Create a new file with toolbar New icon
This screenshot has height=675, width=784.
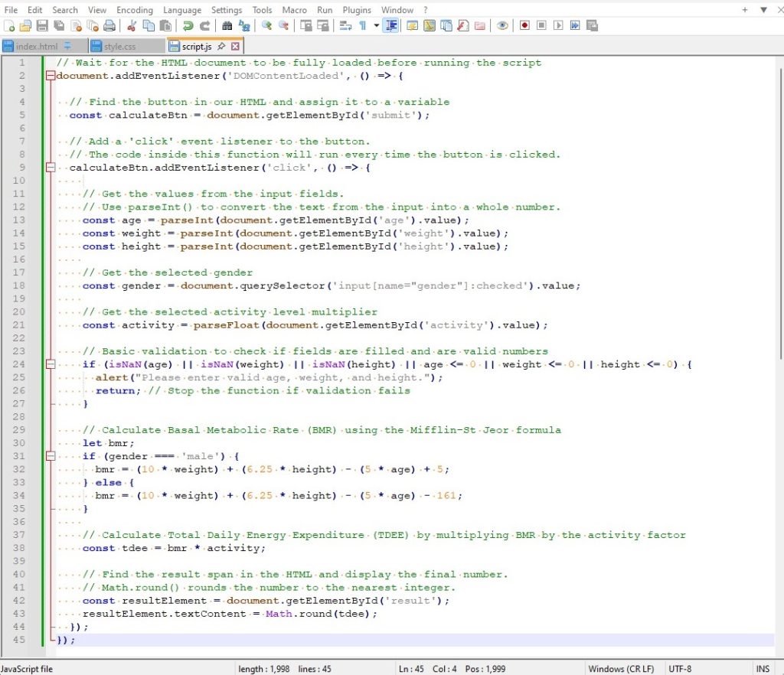tap(9, 25)
